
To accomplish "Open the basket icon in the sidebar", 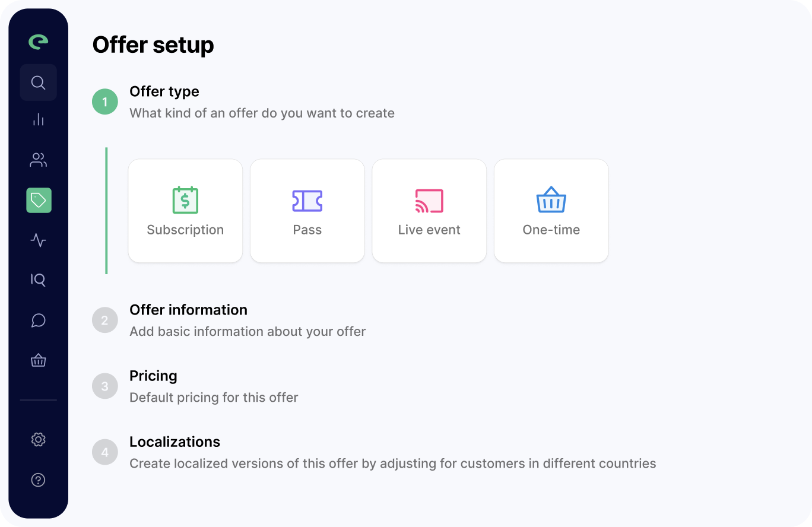I will click(39, 360).
